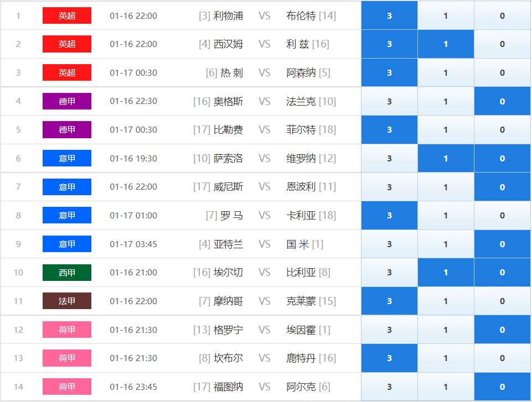Deselect draw (1) for 西汉姆 vs 利兹
This screenshot has width=532, height=402.
[x=446, y=44]
